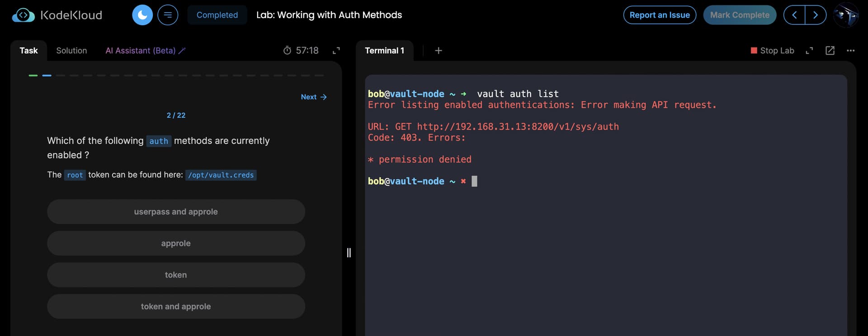Click Report an Issue button
868x336 pixels.
(660, 15)
